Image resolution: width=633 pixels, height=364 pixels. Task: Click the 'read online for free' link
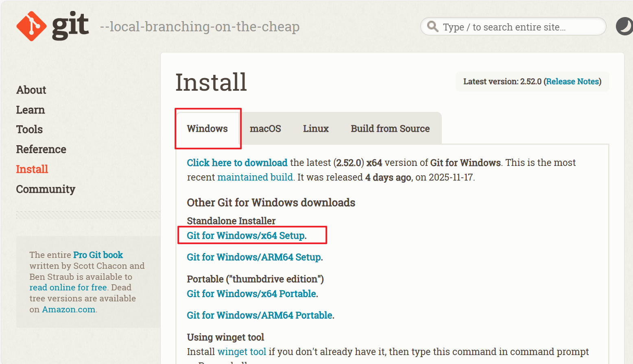coord(68,288)
